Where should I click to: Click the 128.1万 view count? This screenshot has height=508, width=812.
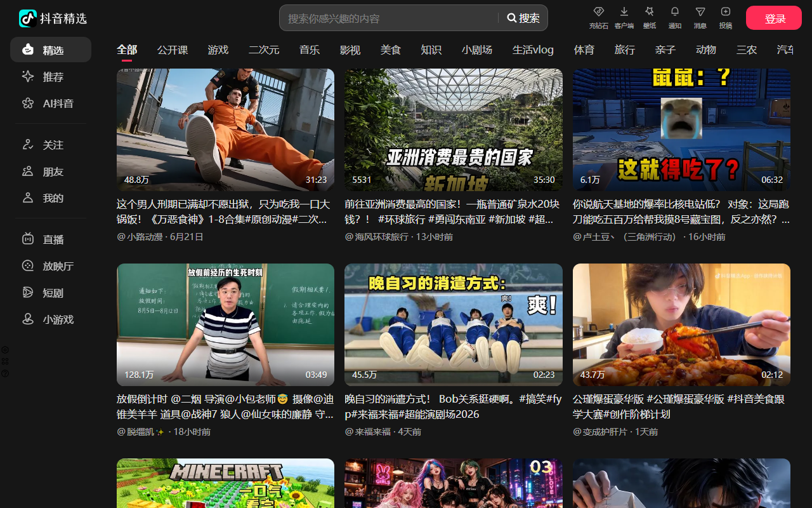click(x=139, y=375)
